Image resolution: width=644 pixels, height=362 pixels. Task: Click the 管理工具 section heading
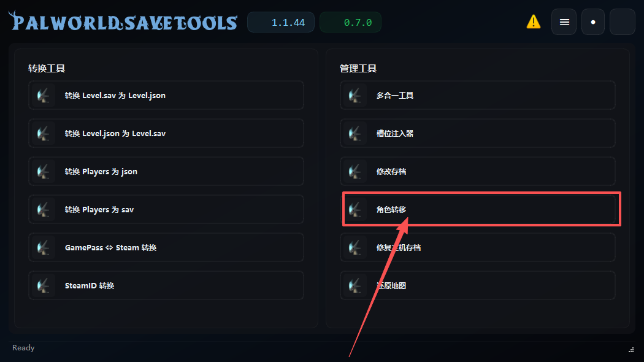(358, 68)
